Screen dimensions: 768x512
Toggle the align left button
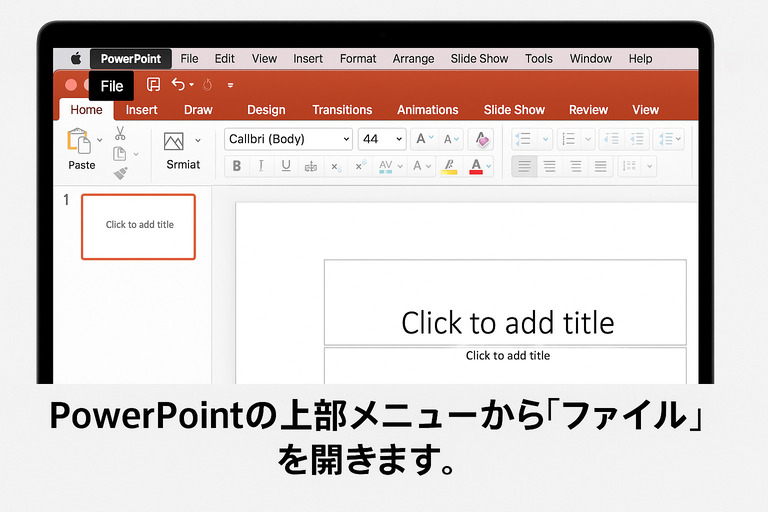[524, 167]
